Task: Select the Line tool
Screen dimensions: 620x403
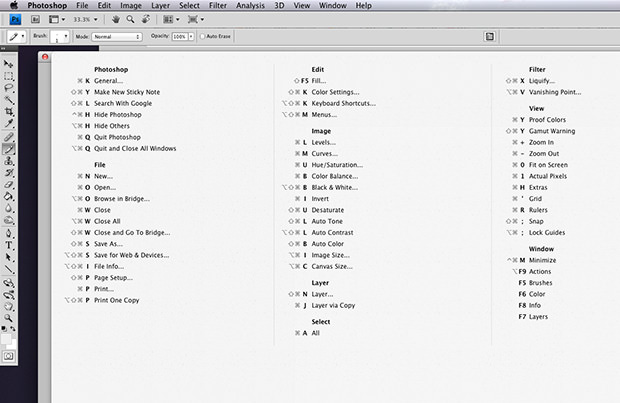Action: [x=8, y=269]
